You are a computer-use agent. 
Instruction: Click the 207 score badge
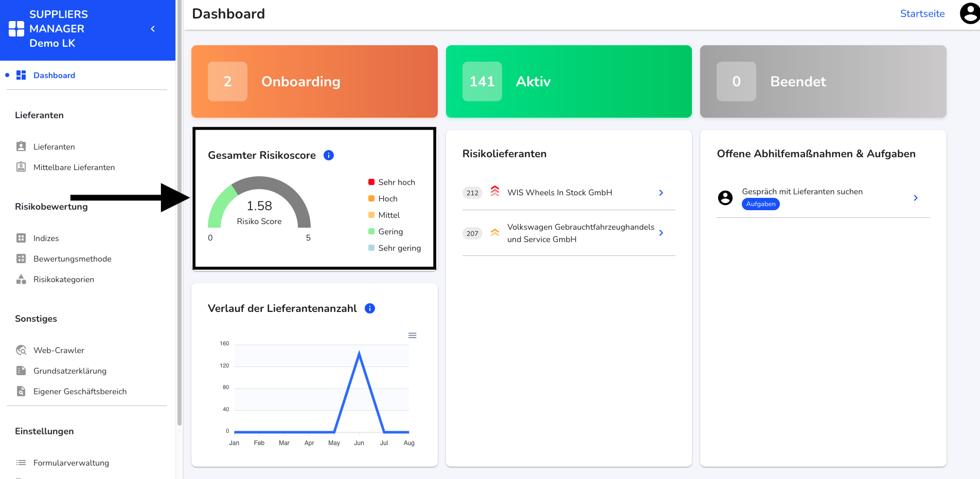point(472,233)
